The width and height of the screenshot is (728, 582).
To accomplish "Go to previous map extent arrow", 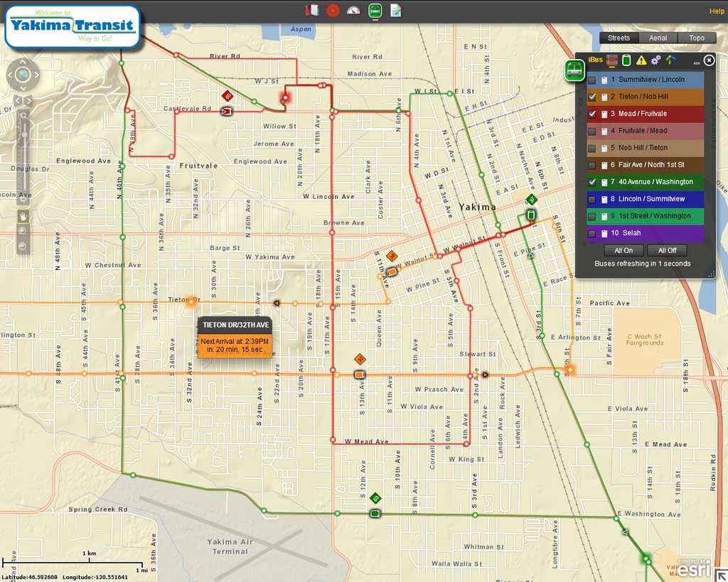I will [x=18, y=100].
